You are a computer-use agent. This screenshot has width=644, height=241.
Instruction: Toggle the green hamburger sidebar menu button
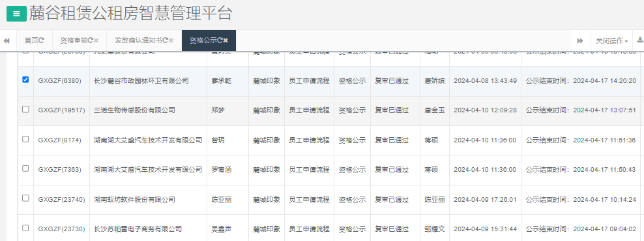tap(16, 14)
